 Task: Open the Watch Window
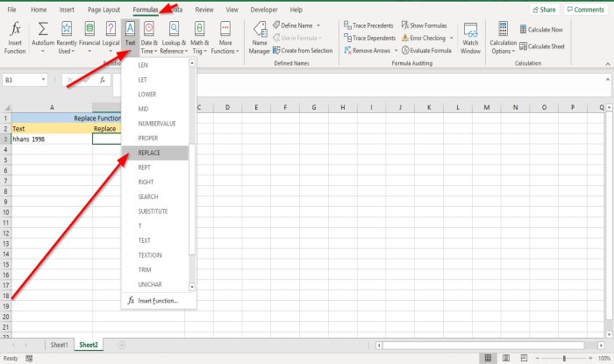(x=470, y=38)
